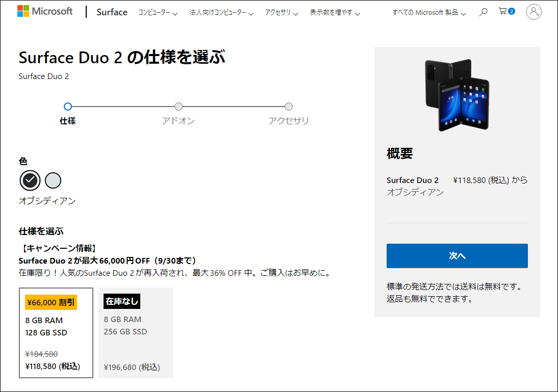558x392 pixels.
Task: Click the オブシディアン label under color swatches
Action: point(47,201)
